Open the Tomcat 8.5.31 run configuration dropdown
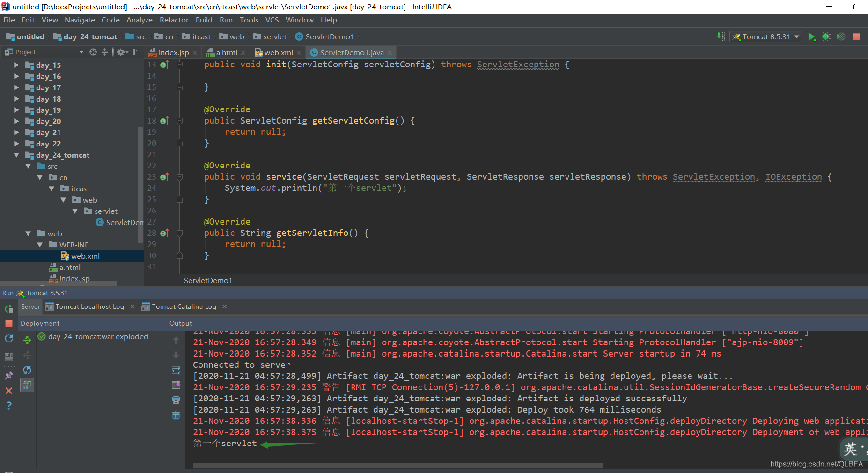 coord(766,37)
